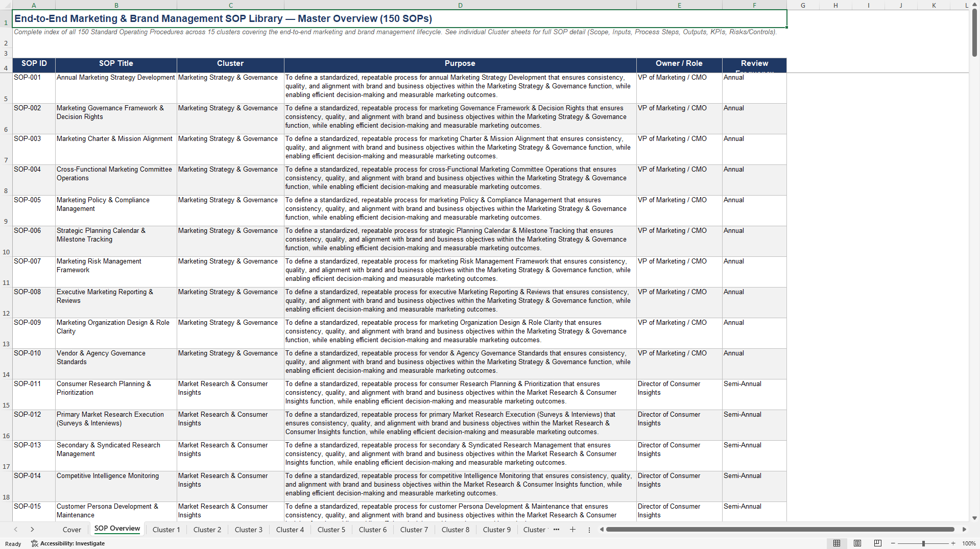Select cell 'Marketing Charter & Mission Alignment'
Viewport: 980px width, 549px height.
pos(116,149)
